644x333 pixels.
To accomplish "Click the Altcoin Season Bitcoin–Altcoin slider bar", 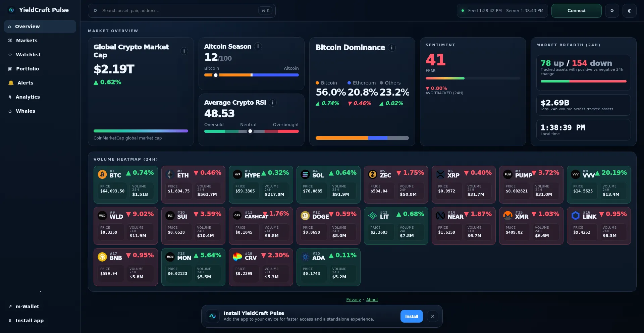I will (252, 75).
